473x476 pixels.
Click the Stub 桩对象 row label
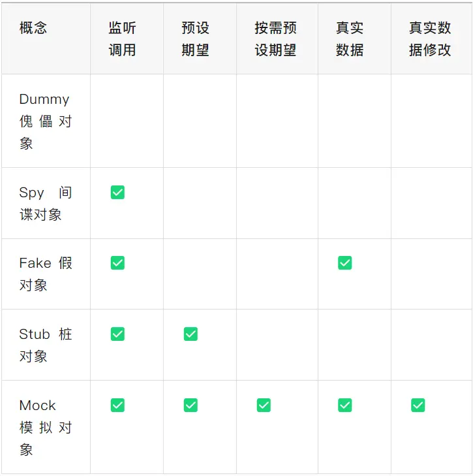coord(45,345)
